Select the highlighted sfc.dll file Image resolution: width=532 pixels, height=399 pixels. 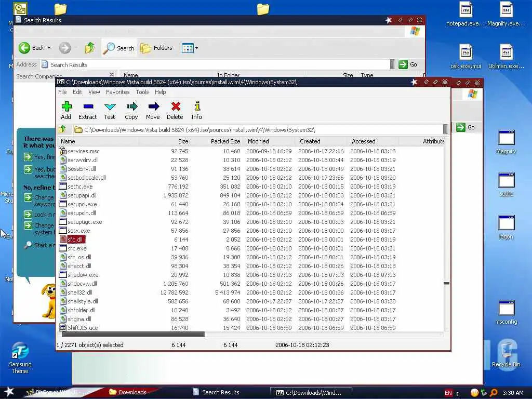[75, 240]
